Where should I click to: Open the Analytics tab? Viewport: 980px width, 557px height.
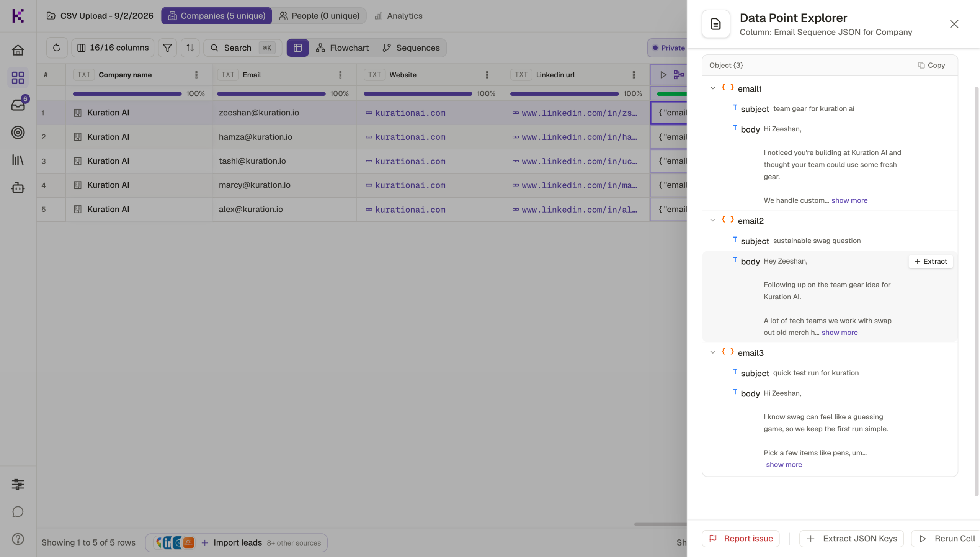coord(399,16)
